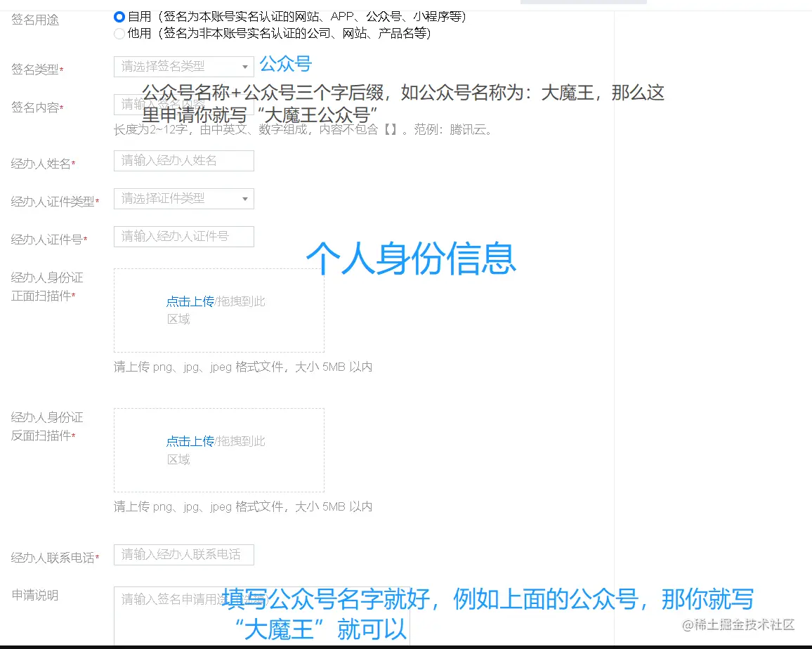Click the 经办人联系电话 input field
This screenshot has height=649, width=812.
coord(183,554)
